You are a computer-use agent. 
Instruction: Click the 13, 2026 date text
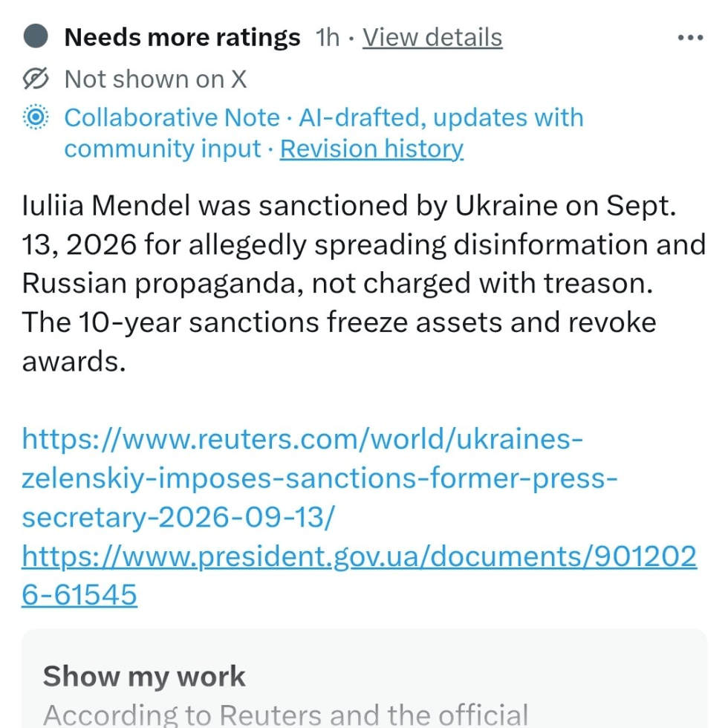click(79, 244)
